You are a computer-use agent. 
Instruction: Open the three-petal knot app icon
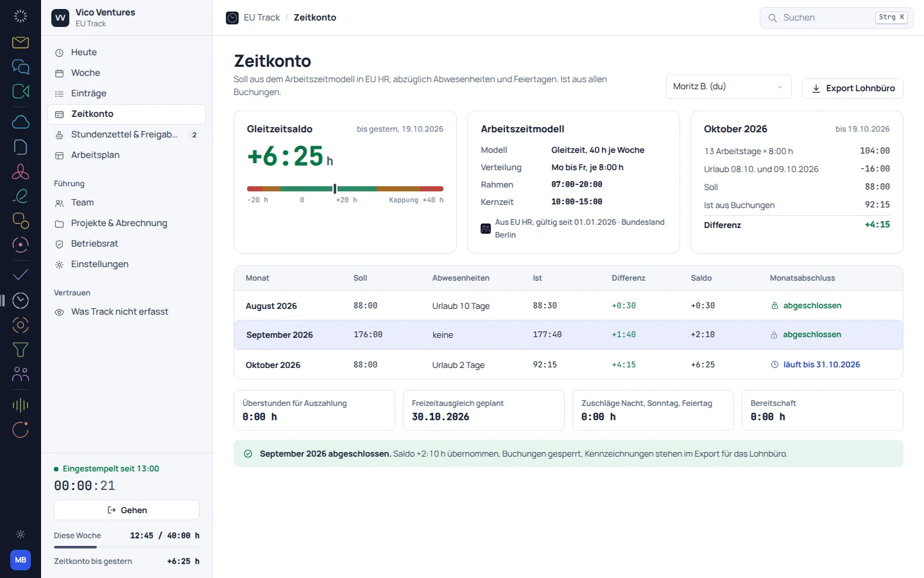point(21,171)
